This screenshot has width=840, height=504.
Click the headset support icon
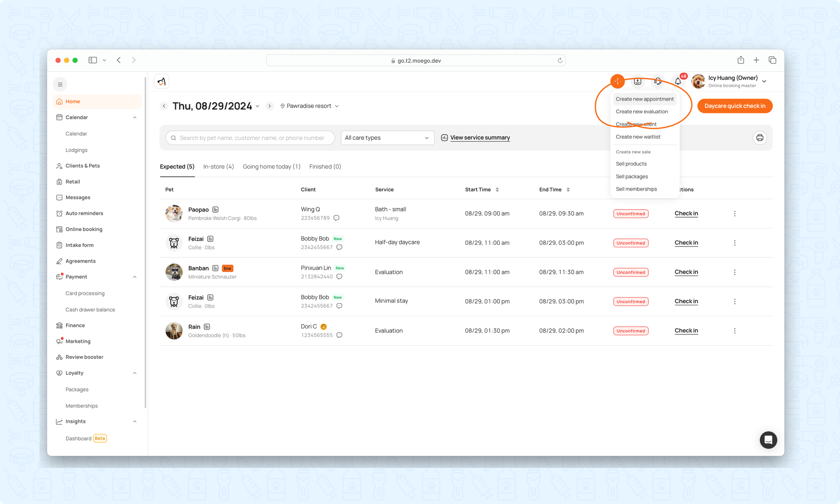pos(658,81)
